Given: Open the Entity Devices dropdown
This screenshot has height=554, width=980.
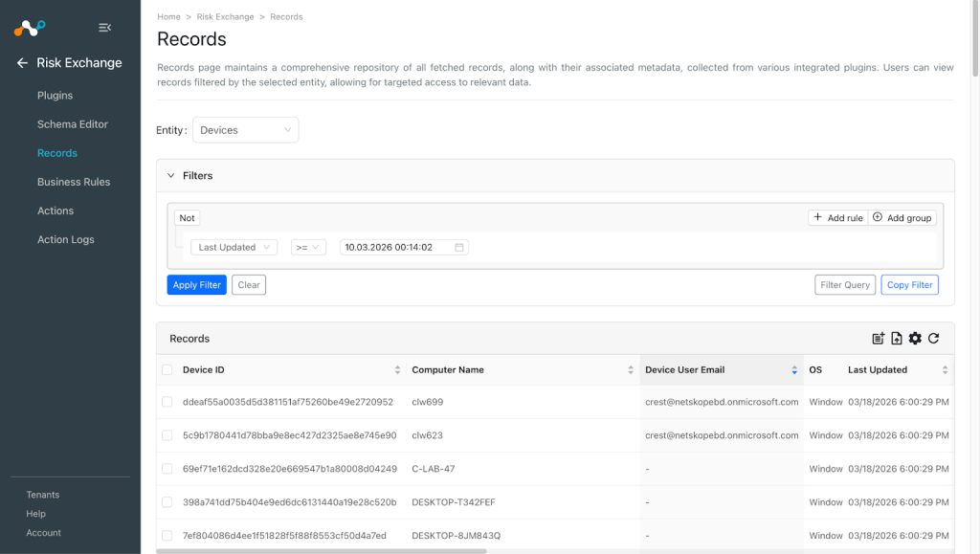Looking at the screenshot, I should tap(246, 130).
